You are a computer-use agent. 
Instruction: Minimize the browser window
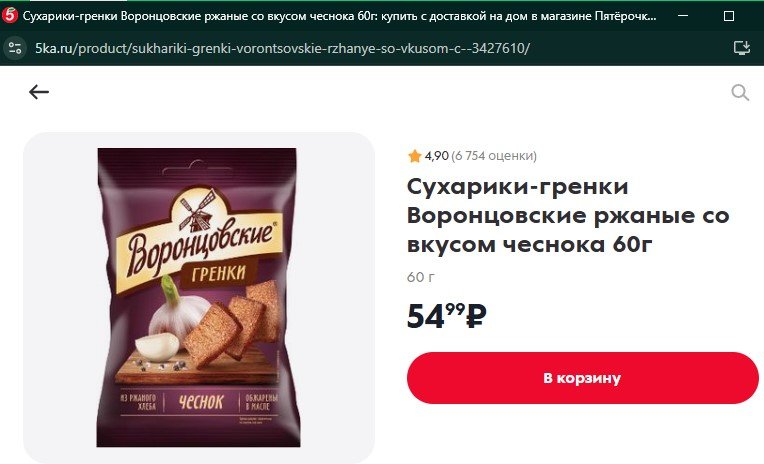(683, 16)
